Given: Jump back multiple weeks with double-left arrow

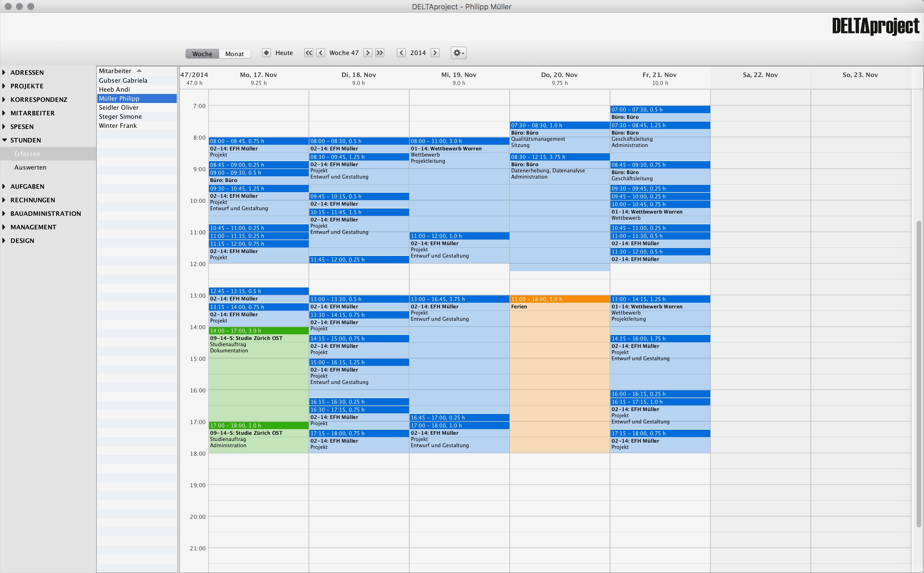Looking at the screenshot, I should (x=309, y=53).
